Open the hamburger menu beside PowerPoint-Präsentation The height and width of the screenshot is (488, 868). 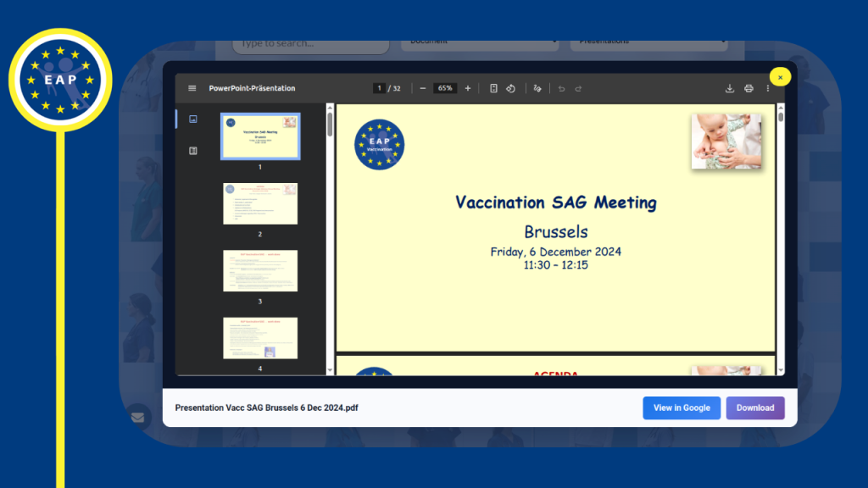pos(192,87)
